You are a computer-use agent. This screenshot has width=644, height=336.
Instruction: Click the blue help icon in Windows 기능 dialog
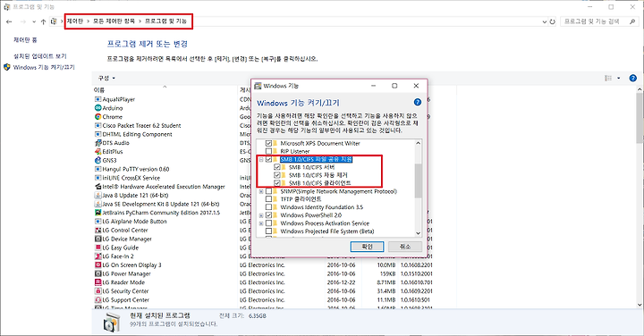coord(418,102)
